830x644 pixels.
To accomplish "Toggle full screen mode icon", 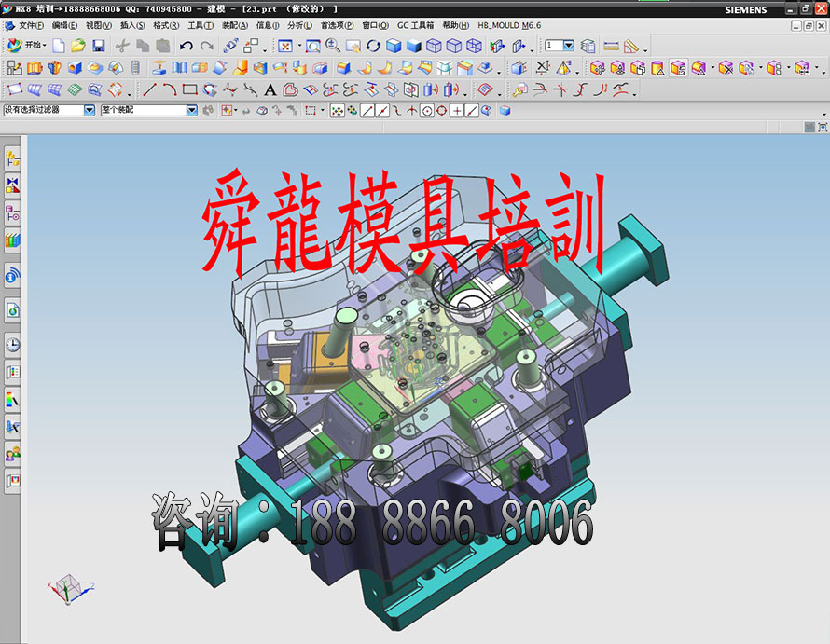I will 823,127.
